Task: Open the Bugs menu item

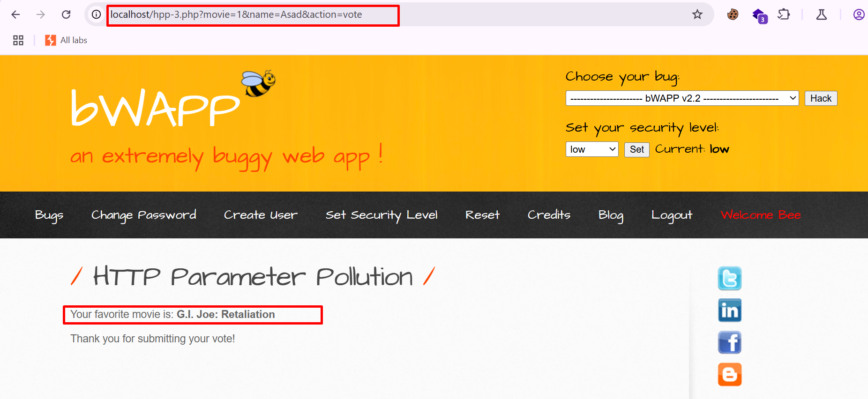Action: point(49,215)
